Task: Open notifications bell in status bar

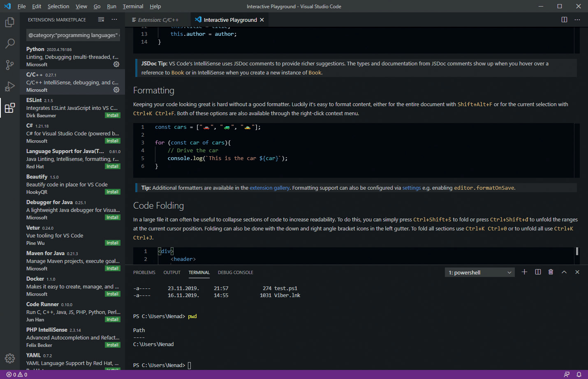Action: coord(579,374)
